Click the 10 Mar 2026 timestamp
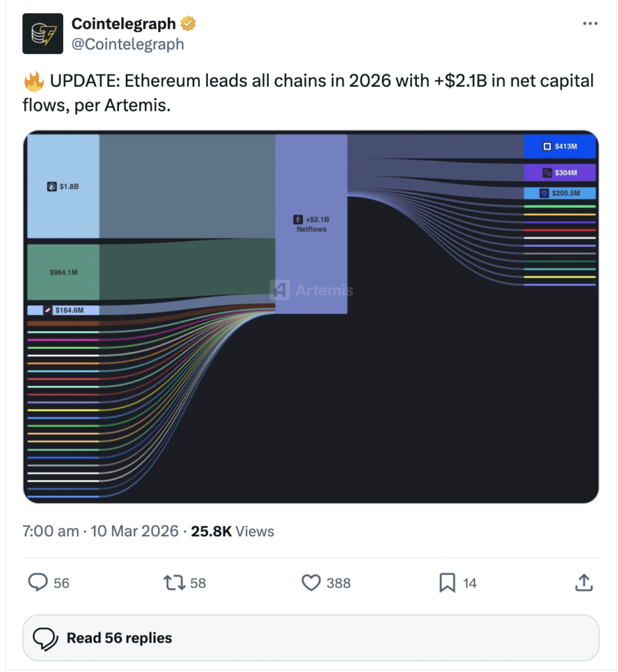618x672 pixels. point(134,532)
